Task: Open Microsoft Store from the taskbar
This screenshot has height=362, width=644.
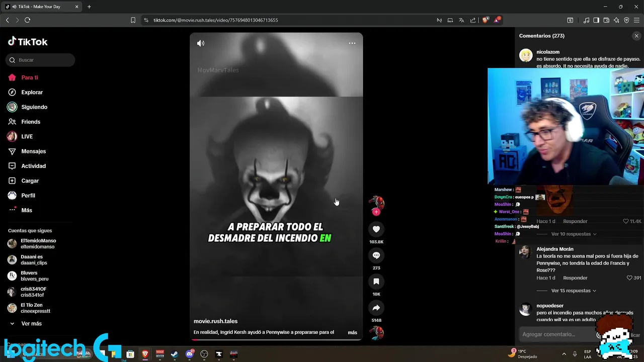Action: pyautogui.click(x=130, y=354)
